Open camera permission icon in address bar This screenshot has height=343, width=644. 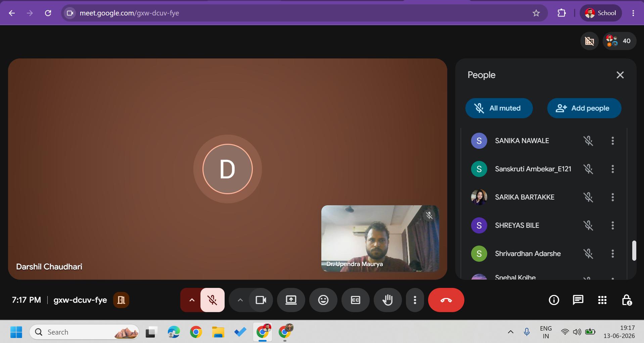[70, 13]
